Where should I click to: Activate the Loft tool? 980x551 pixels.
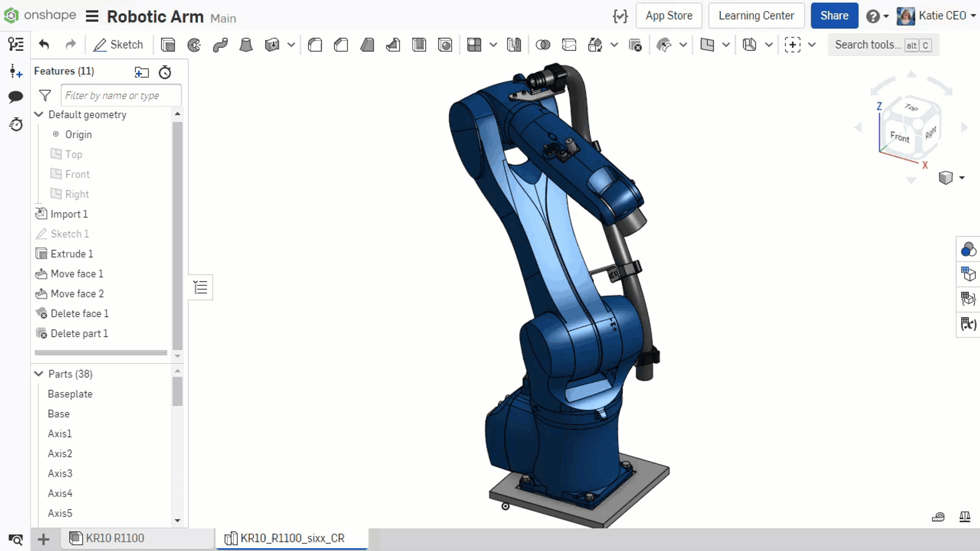point(246,45)
